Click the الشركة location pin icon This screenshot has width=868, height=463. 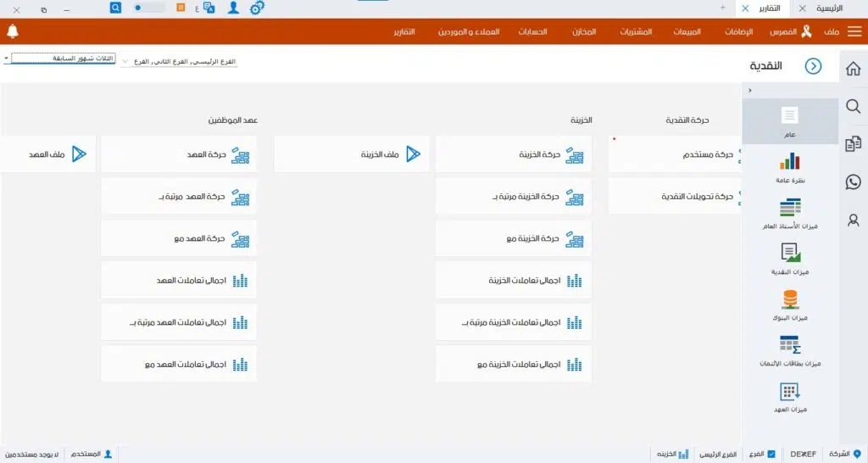[x=857, y=454]
